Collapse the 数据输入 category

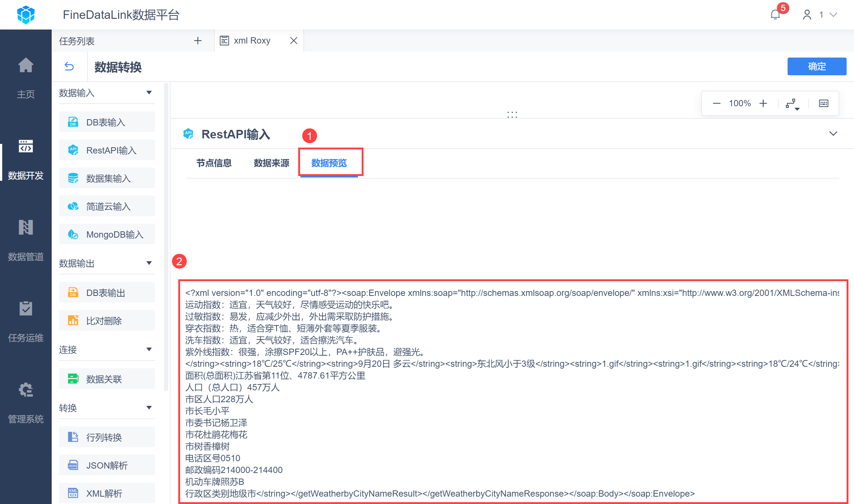(149, 93)
